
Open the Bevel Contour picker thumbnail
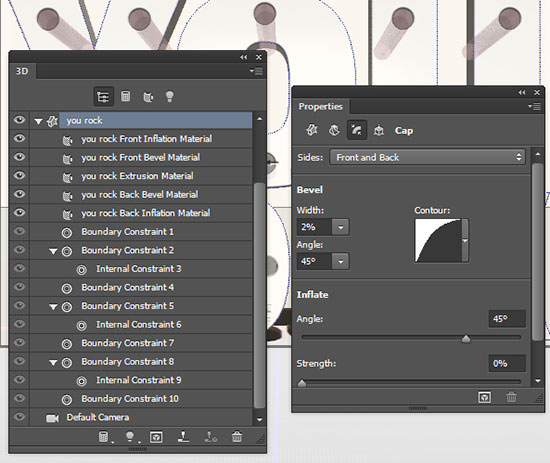pyautogui.click(x=438, y=241)
